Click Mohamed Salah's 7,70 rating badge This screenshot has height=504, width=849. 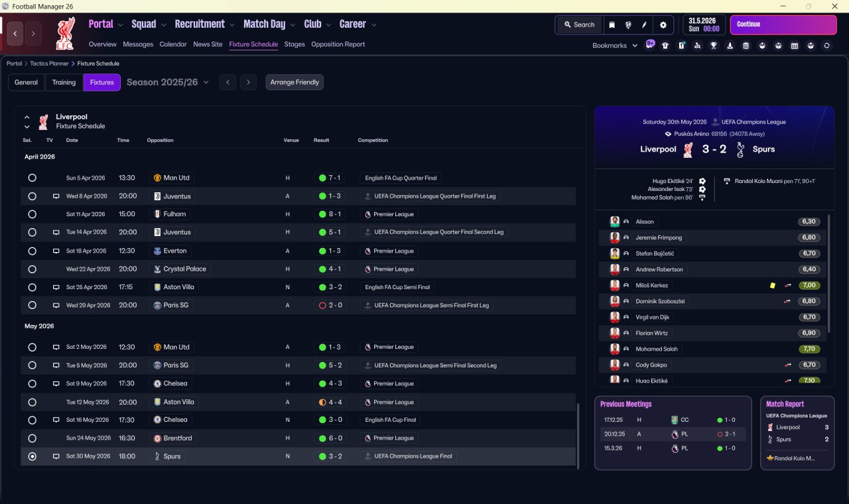pos(809,349)
